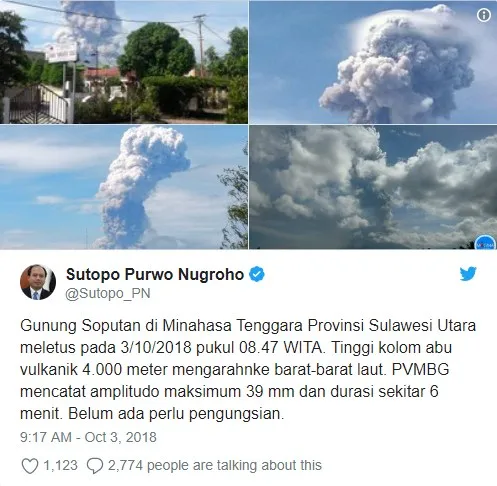Click the utility pole in the street photo
This screenshot has width=497, height=486.
coord(201,45)
